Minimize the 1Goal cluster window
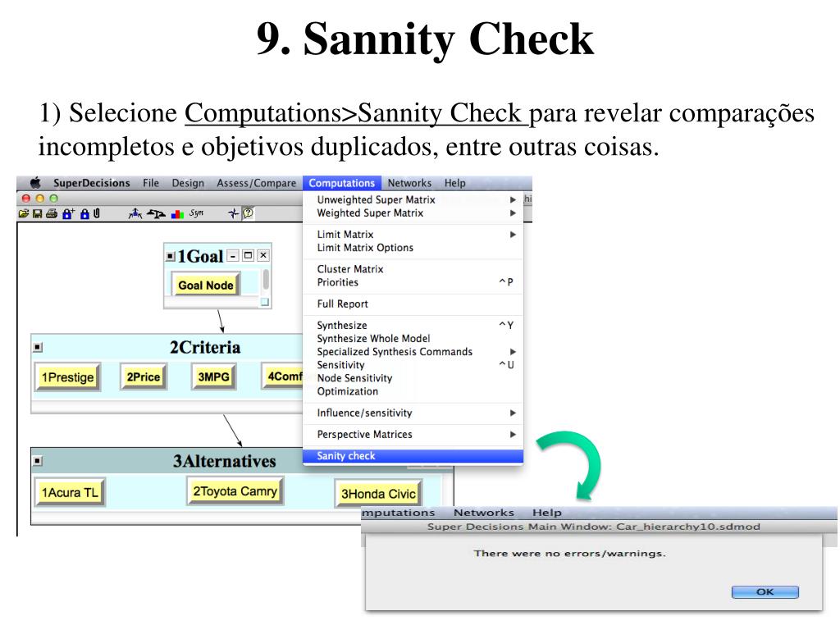 coord(233,256)
